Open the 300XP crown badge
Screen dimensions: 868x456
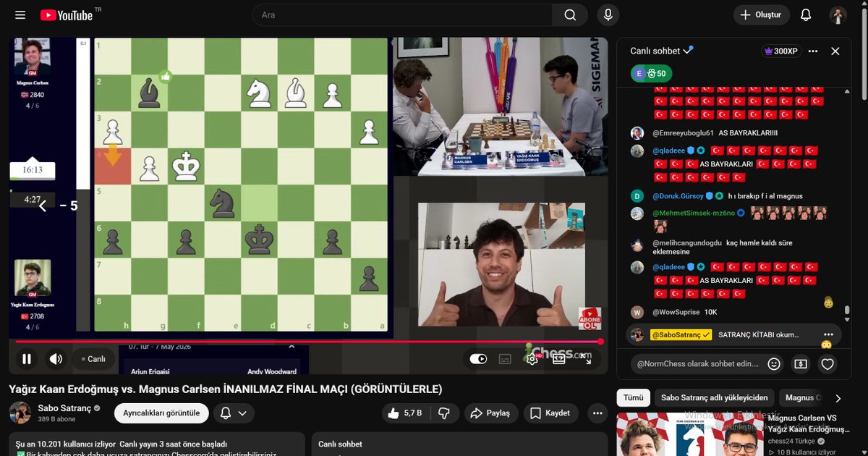tap(780, 51)
